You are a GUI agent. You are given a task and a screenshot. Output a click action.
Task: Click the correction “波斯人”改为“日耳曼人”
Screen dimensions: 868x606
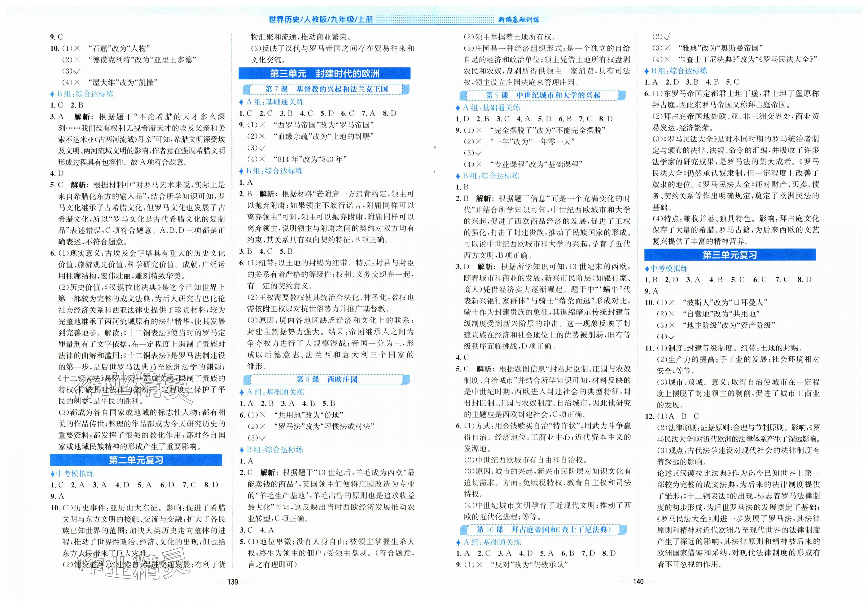725,302
